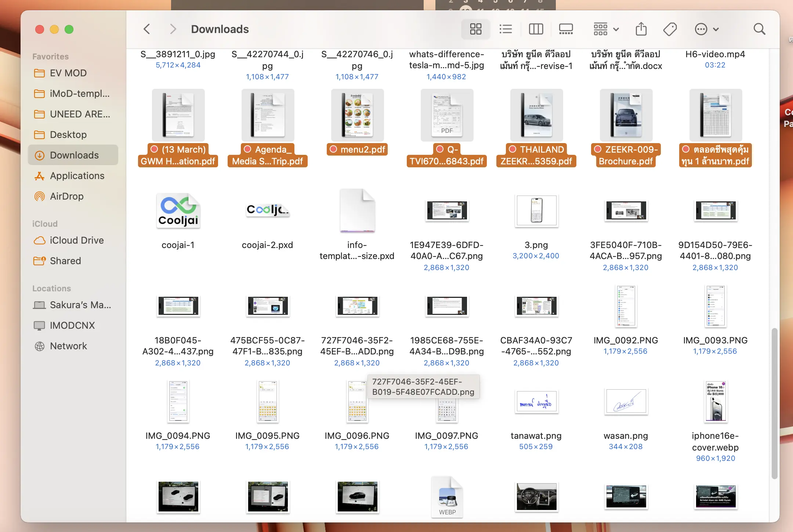Open the Finder search icon

tap(759, 29)
